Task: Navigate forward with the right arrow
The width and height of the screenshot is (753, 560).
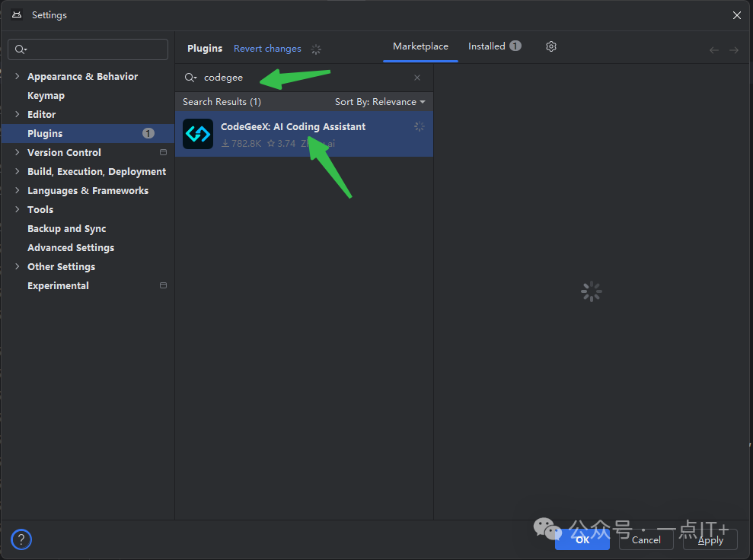Action: 734,50
